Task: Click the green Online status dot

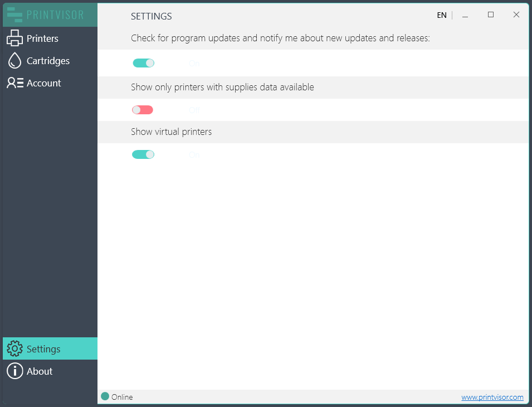Action: pyautogui.click(x=105, y=396)
